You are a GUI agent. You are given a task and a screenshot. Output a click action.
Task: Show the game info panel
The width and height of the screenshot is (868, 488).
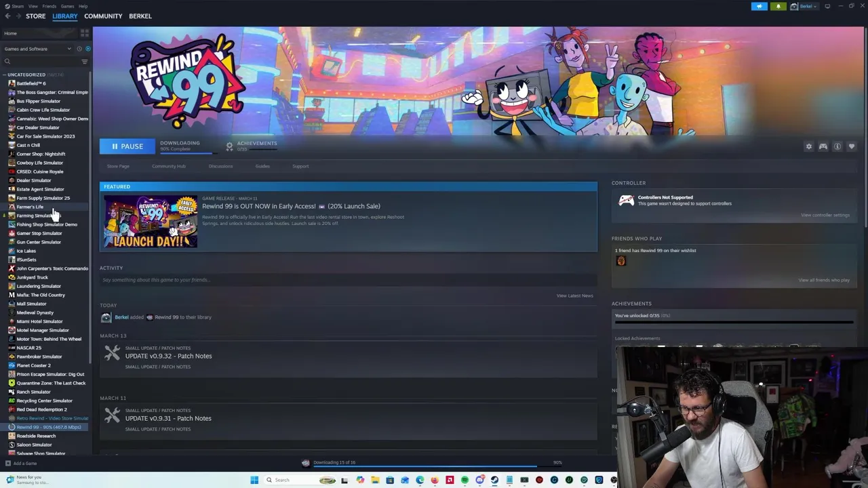[837, 146]
